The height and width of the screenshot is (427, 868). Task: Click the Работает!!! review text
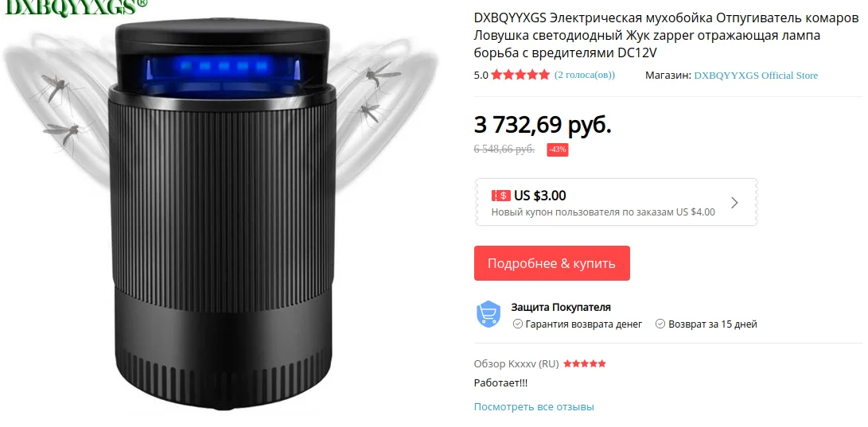[x=501, y=382]
